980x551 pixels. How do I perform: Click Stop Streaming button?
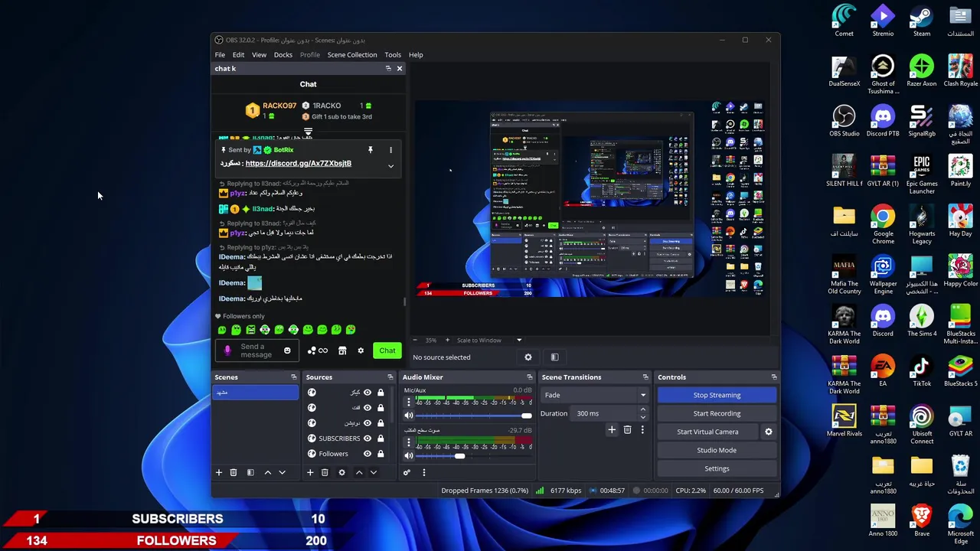pyautogui.click(x=717, y=396)
